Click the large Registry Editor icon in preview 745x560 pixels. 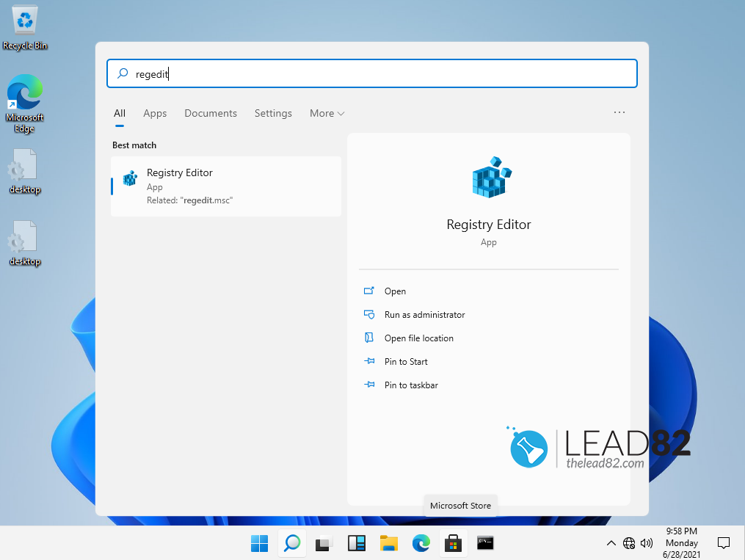click(x=491, y=177)
